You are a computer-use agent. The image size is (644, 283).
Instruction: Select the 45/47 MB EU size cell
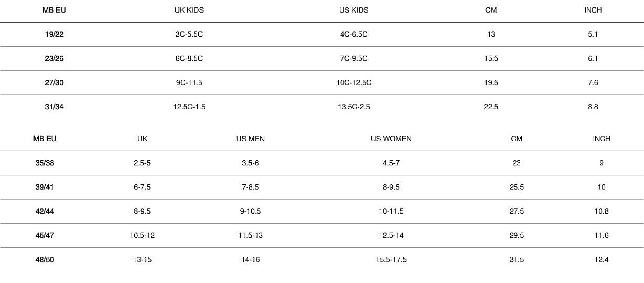tap(45, 235)
